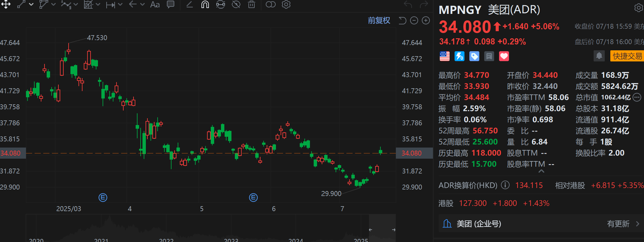Open the 美团 (企业号) enterprise account row
Viewport: 644px width, 242px height.
541,224
